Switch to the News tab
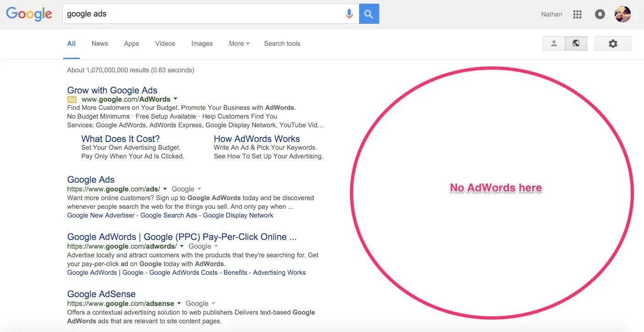The image size is (644, 332). (99, 44)
